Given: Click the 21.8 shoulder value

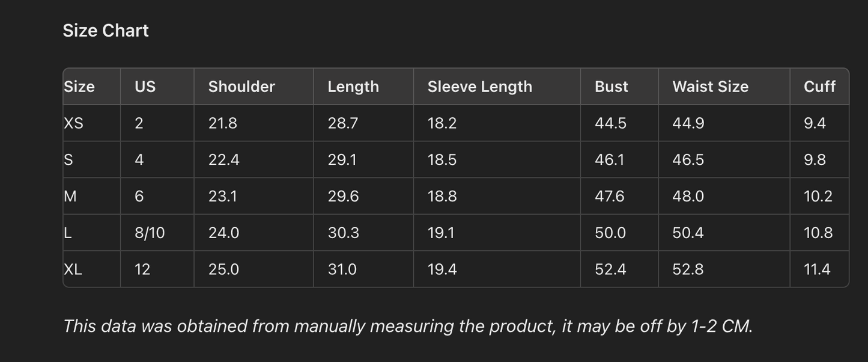Looking at the screenshot, I should (x=222, y=123).
